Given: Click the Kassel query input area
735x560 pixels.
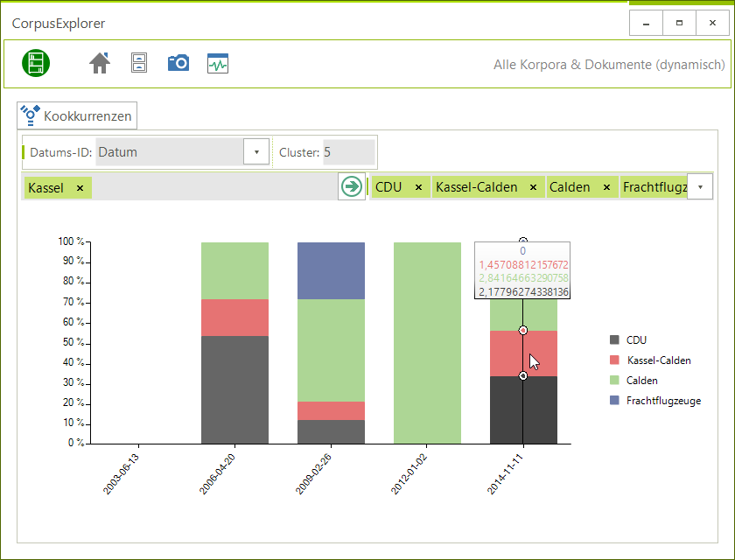Looking at the screenshot, I should coord(210,187).
